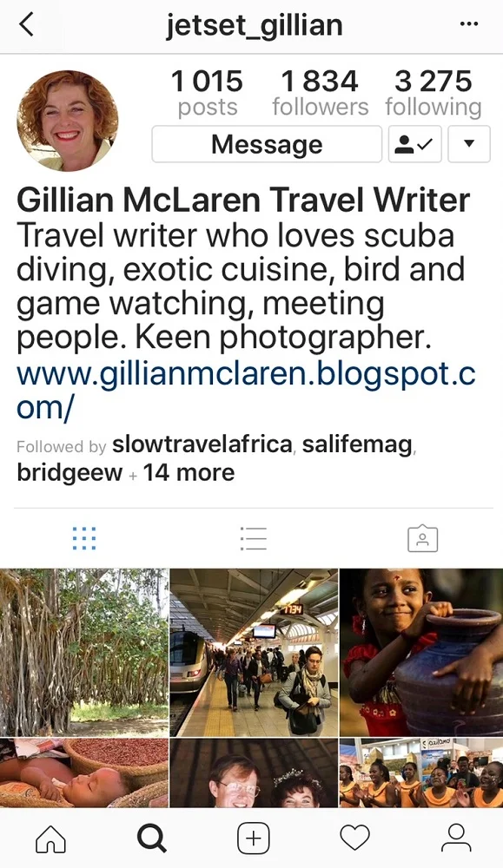Open the banyan tree roots photo
This screenshot has height=868, width=503.
(84, 653)
